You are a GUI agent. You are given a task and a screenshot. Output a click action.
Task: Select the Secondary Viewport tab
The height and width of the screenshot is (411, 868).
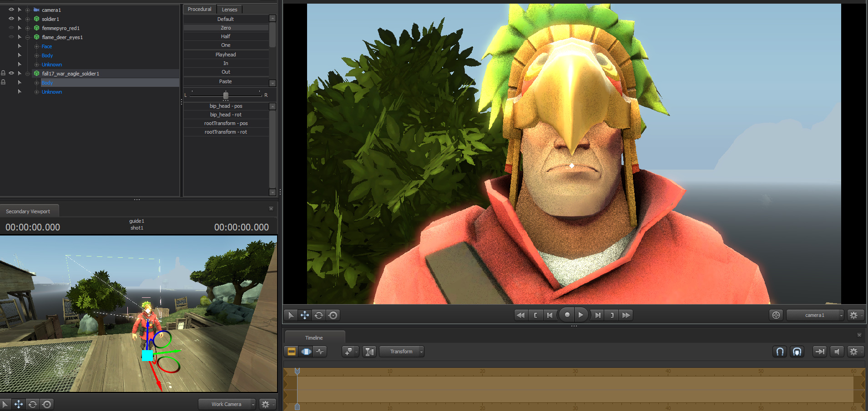[29, 211]
